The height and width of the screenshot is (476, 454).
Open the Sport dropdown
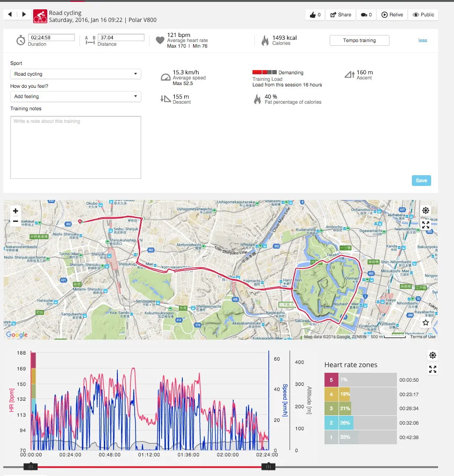click(x=76, y=74)
